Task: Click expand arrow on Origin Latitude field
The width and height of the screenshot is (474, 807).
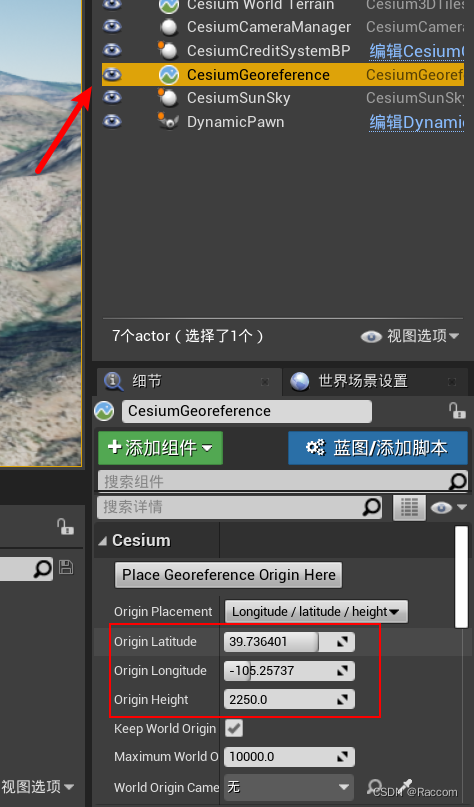Action: tap(343, 642)
